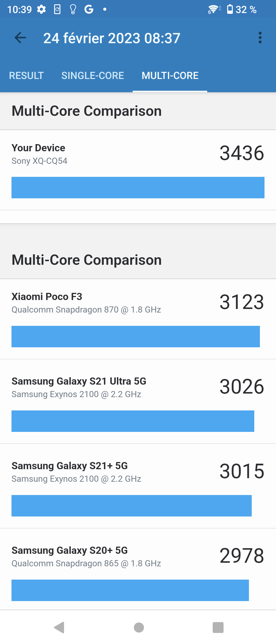The height and width of the screenshot is (644, 276).
Task: Switch to the RESULT tab
Action: pyautogui.click(x=26, y=76)
